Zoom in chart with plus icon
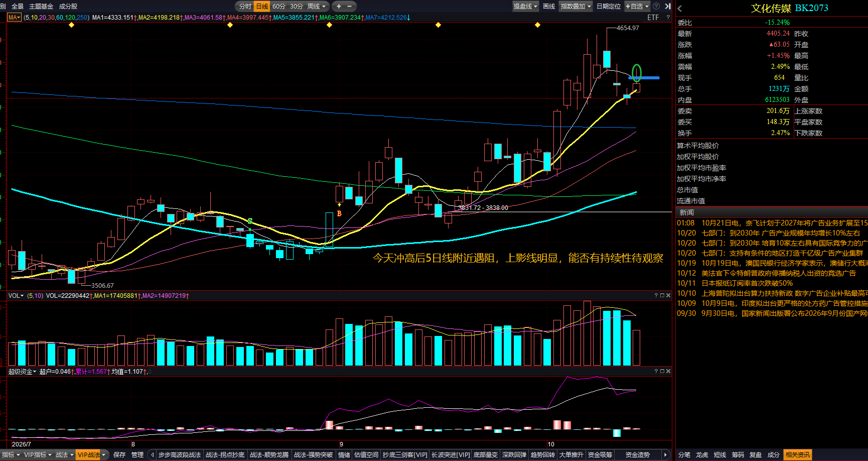 pos(339,7)
